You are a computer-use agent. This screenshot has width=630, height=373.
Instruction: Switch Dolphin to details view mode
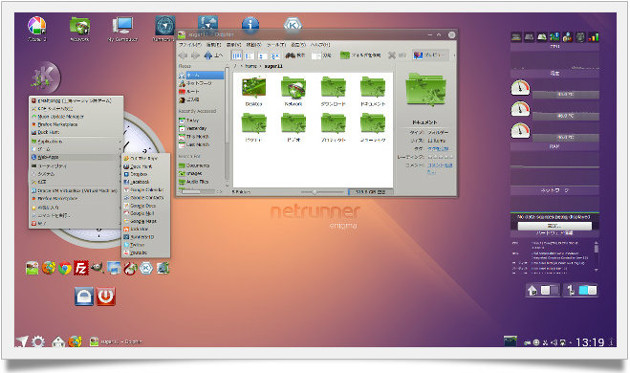(250, 55)
